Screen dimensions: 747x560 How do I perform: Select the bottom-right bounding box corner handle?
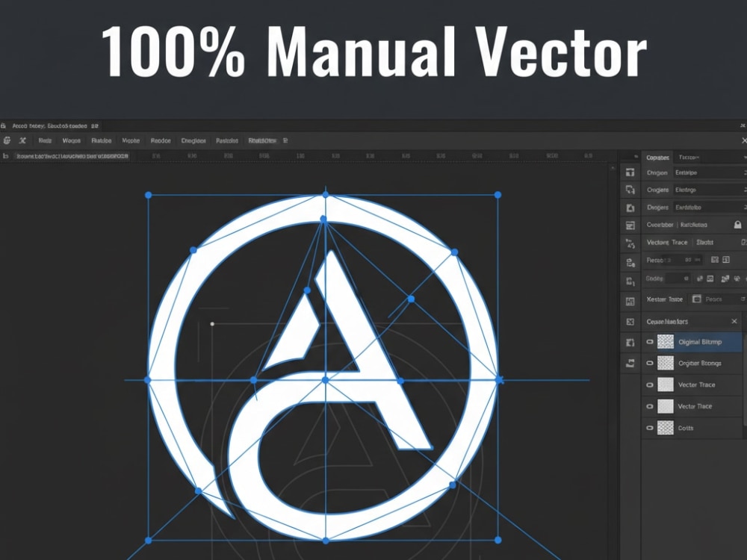498,540
